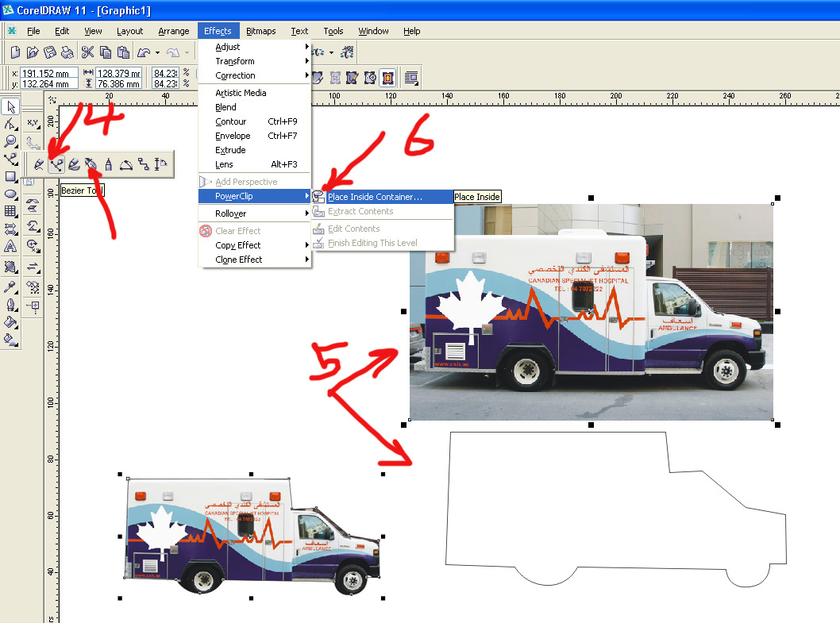
Task: Open the File menu
Action: (33, 31)
